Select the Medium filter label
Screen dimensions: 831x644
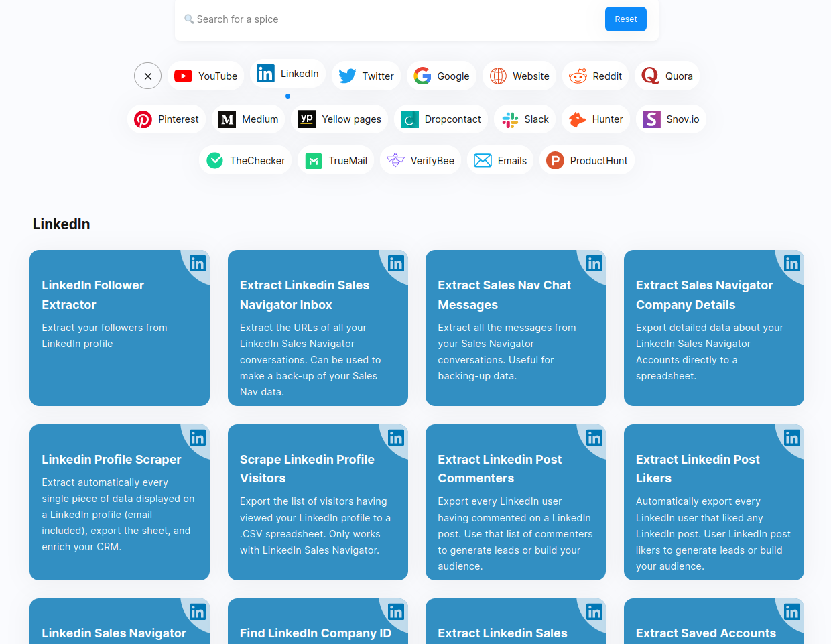(260, 119)
